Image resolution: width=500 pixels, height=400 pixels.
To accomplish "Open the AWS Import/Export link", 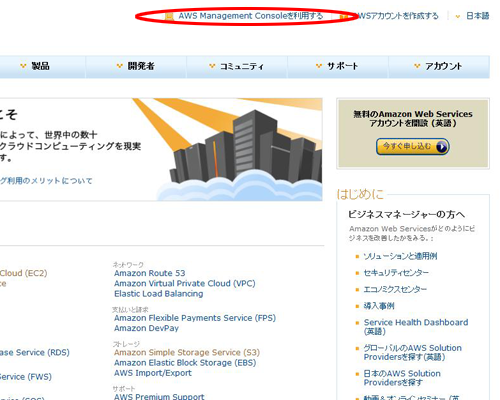I will click(x=153, y=373).
